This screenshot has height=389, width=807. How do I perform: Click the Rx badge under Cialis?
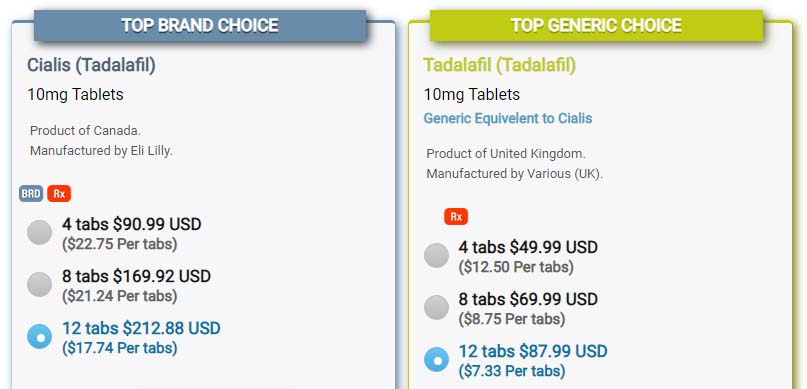click(59, 194)
